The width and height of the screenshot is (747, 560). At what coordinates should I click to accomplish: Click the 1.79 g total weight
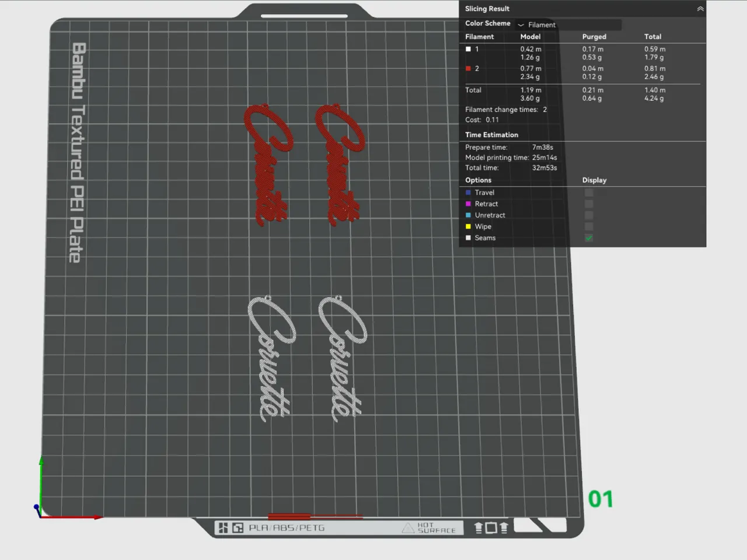click(654, 57)
